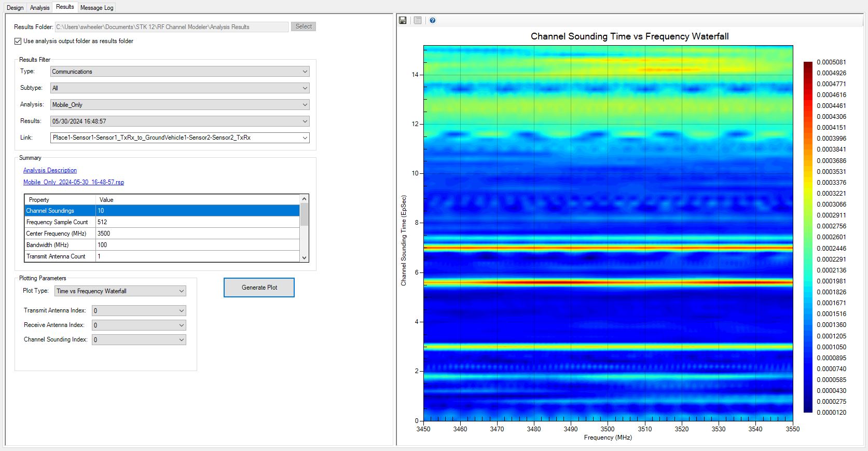Screen dimensions: 868x451
Task: Open the Plot Type dropdown
Action: (x=120, y=291)
